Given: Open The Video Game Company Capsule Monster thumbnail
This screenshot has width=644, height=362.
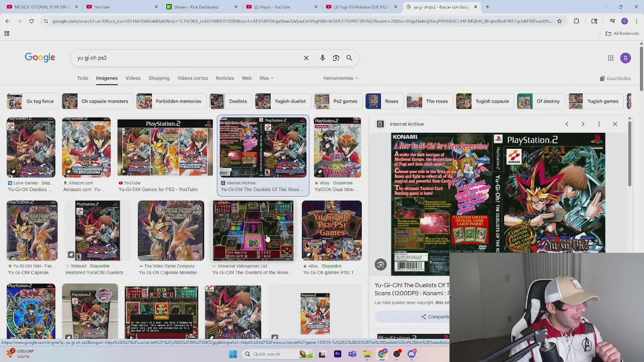Looking at the screenshot, I should (x=171, y=231).
